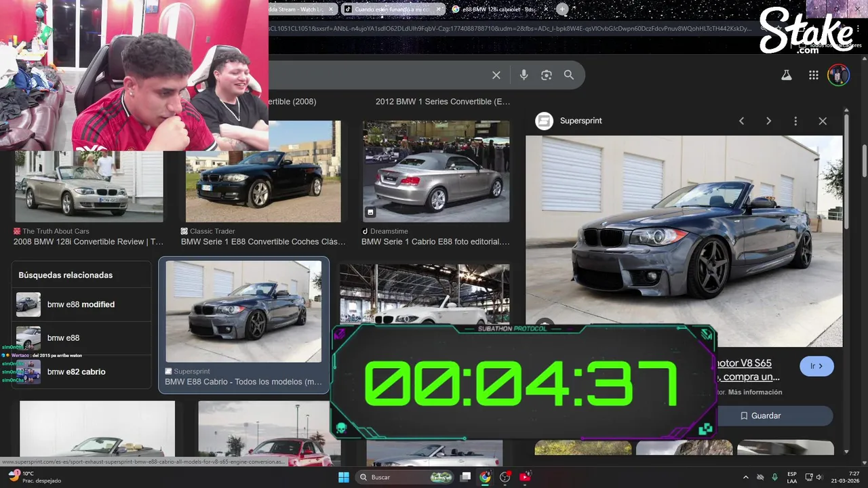Click the 'Dreamstime' source label

(389, 231)
